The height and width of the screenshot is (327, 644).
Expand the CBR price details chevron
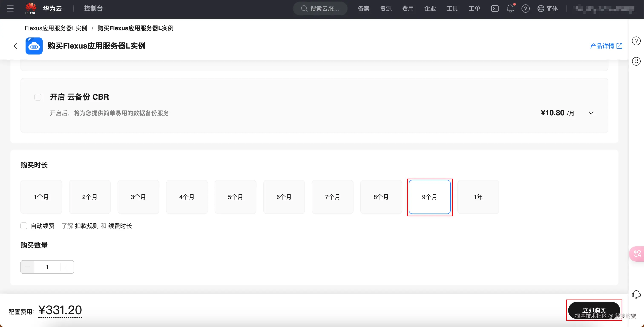point(591,113)
